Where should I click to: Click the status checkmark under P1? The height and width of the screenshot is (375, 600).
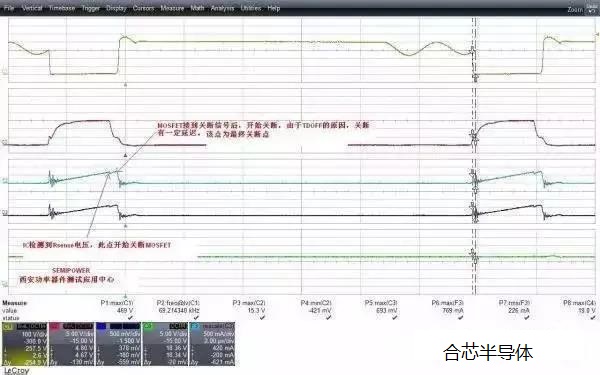click(x=130, y=318)
